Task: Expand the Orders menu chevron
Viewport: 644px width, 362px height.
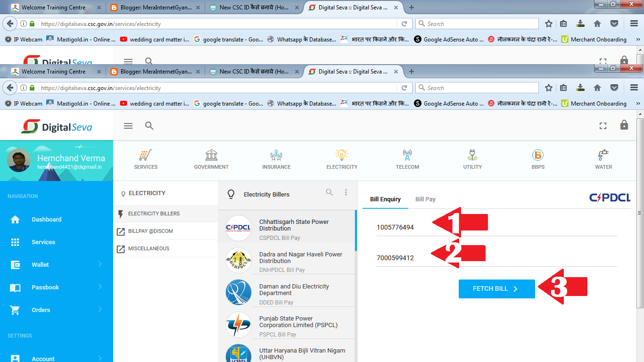Action: pyautogui.click(x=100, y=309)
